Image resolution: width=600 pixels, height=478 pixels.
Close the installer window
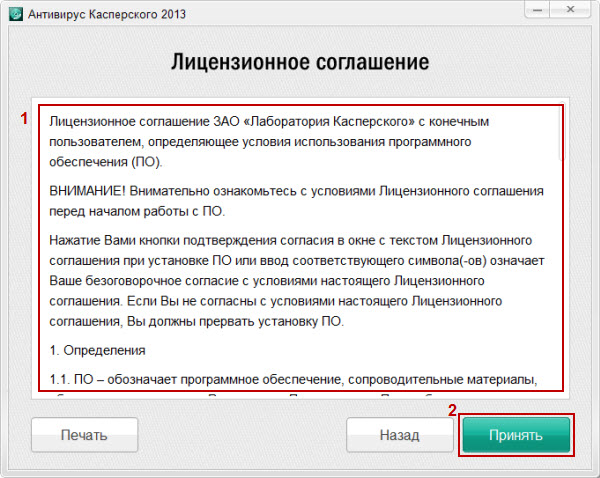coord(570,10)
